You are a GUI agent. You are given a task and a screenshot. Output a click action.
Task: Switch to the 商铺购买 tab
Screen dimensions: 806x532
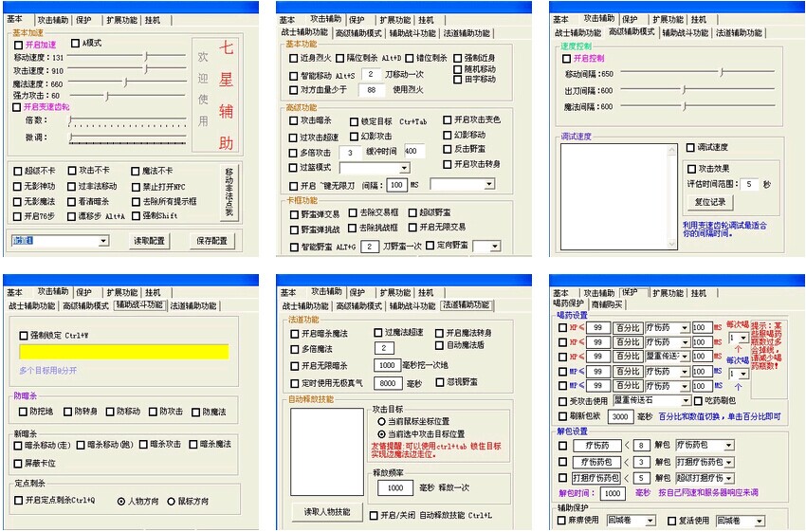click(607, 304)
